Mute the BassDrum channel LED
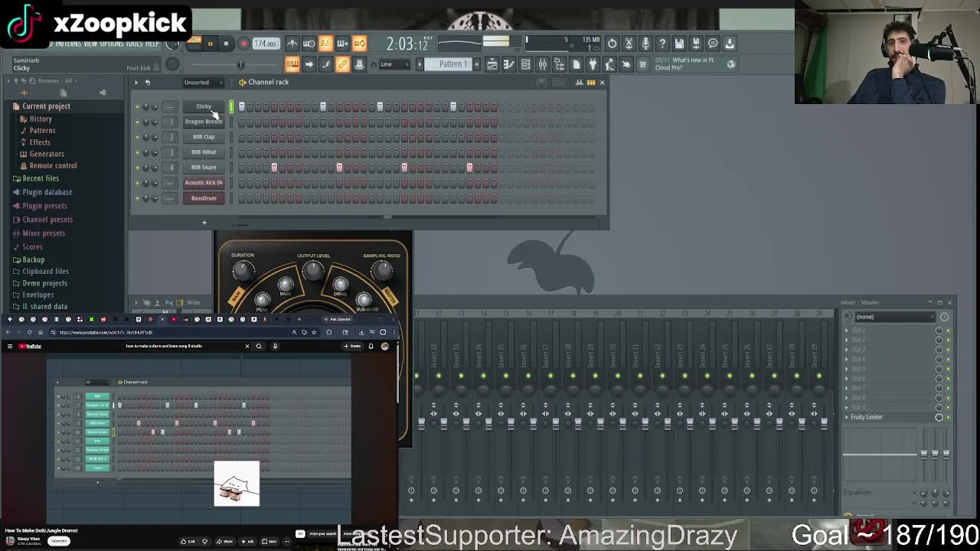 pyautogui.click(x=137, y=198)
